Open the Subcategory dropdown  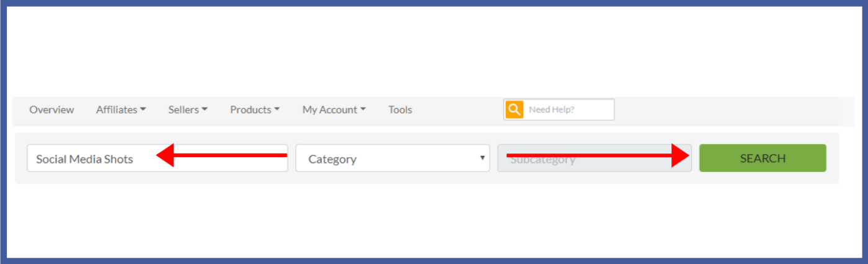[x=595, y=158]
